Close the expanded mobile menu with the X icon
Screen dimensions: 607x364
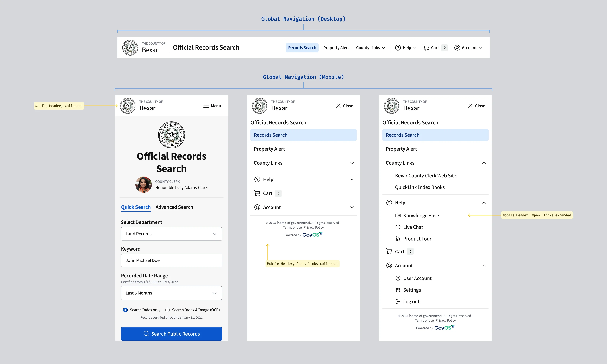pyautogui.click(x=470, y=106)
